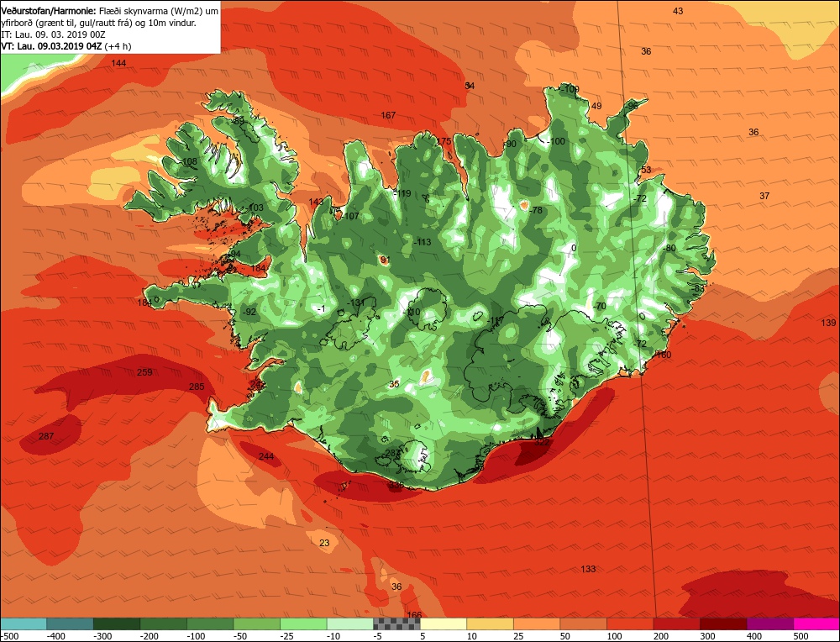Click the legend label '400'

(754, 636)
